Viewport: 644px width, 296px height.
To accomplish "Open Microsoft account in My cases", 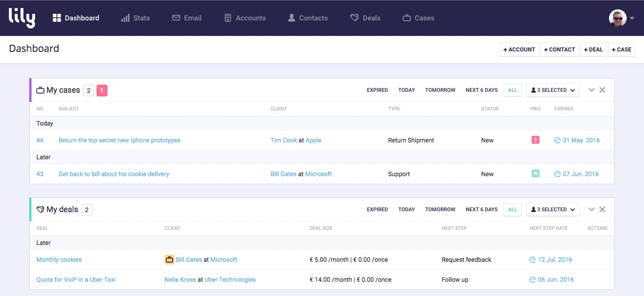I will [318, 174].
